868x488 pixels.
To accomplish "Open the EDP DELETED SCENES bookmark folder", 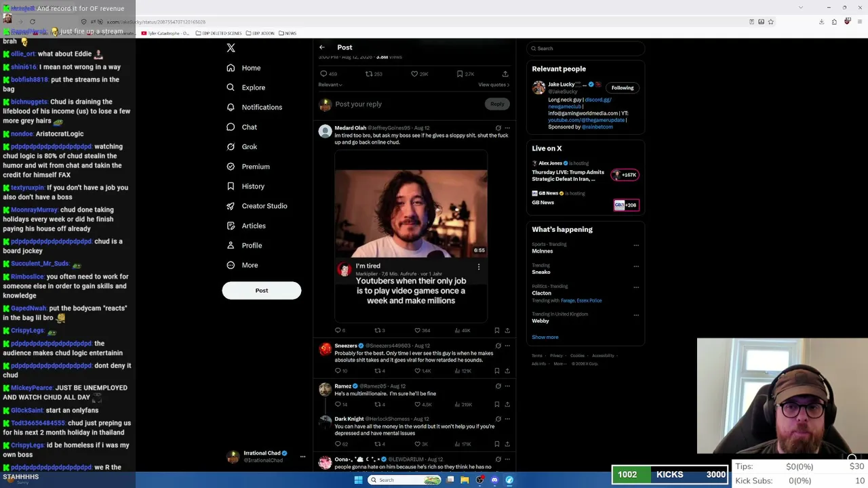I will [x=218, y=33].
